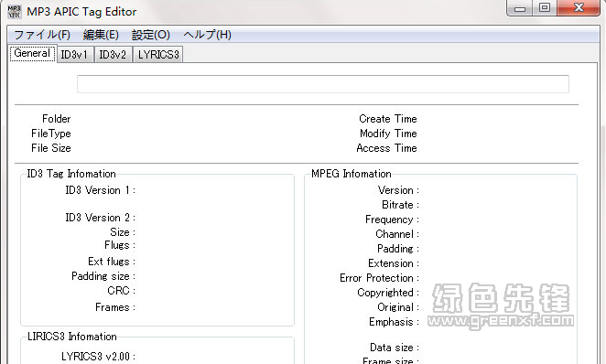Screen dimensions: 606x364
Task: Click the MP3 APIC Tag Editor title icon
Action: coord(15,12)
